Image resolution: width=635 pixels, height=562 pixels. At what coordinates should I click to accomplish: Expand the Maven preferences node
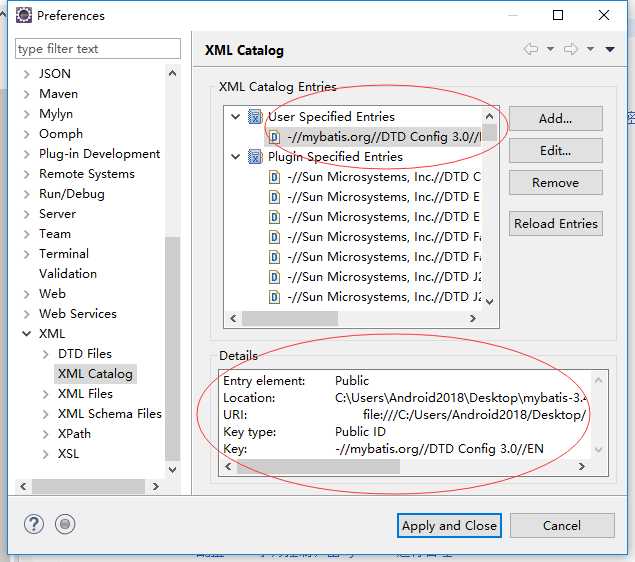[27, 94]
